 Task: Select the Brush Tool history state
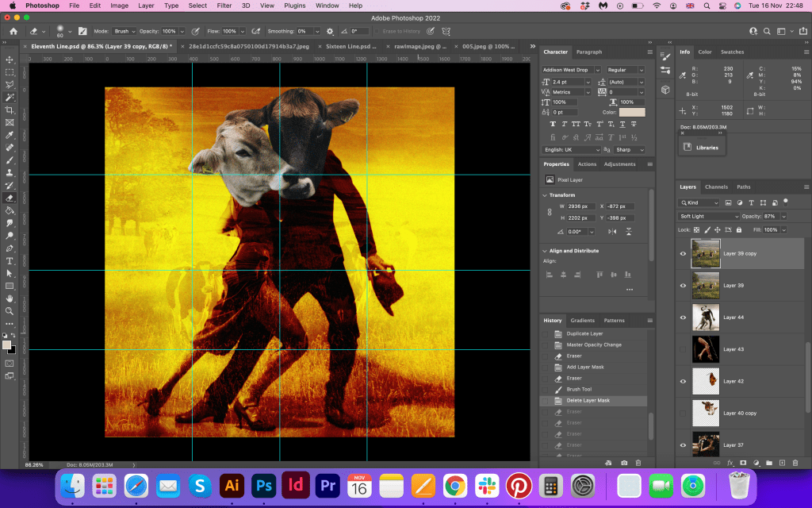click(579, 390)
